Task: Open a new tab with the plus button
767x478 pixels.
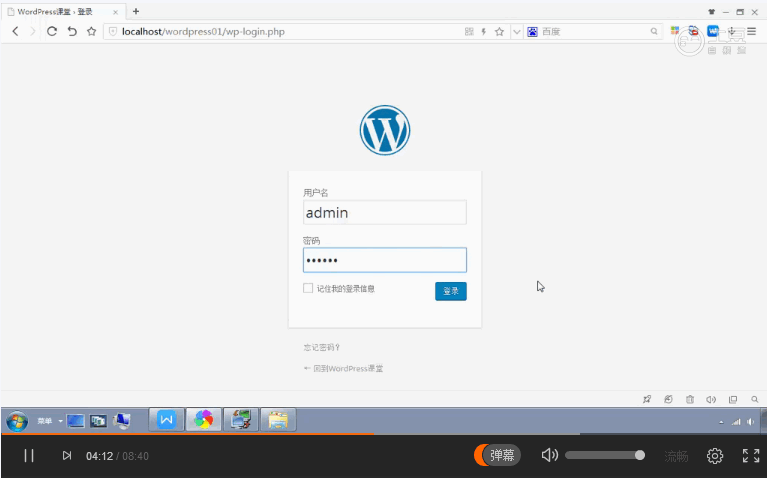Action: (136, 11)
